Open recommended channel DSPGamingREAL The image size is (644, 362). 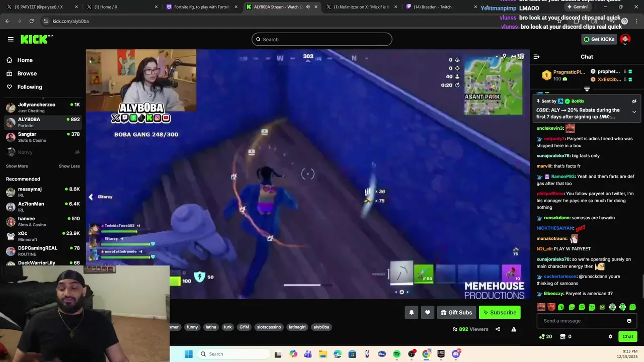tap(43, 251)
